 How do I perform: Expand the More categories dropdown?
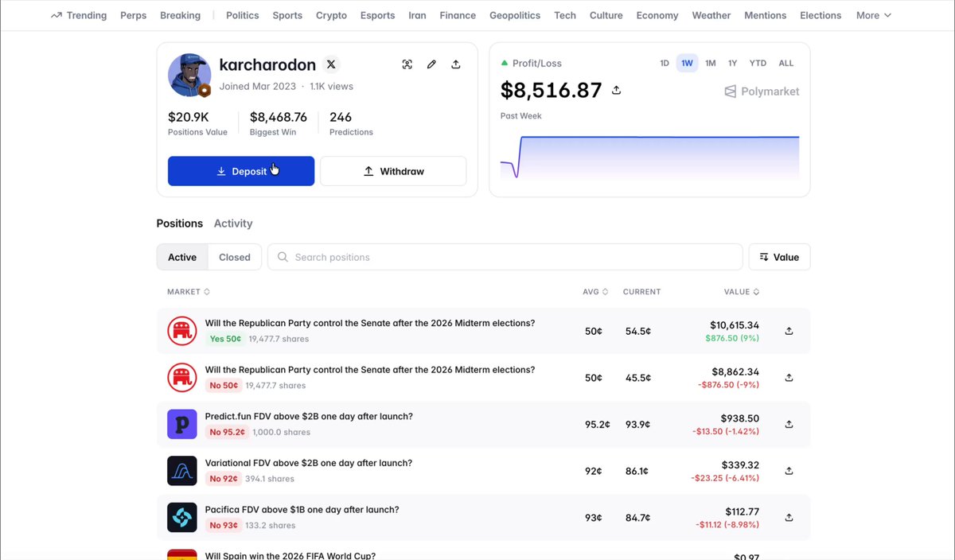(x=874, y=15)
